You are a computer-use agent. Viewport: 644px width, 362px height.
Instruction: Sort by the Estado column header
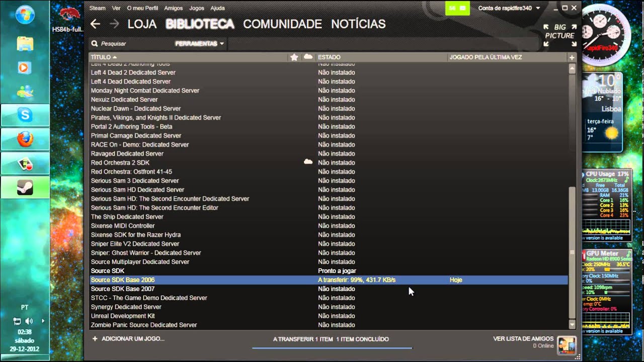[x=330, y=57]
